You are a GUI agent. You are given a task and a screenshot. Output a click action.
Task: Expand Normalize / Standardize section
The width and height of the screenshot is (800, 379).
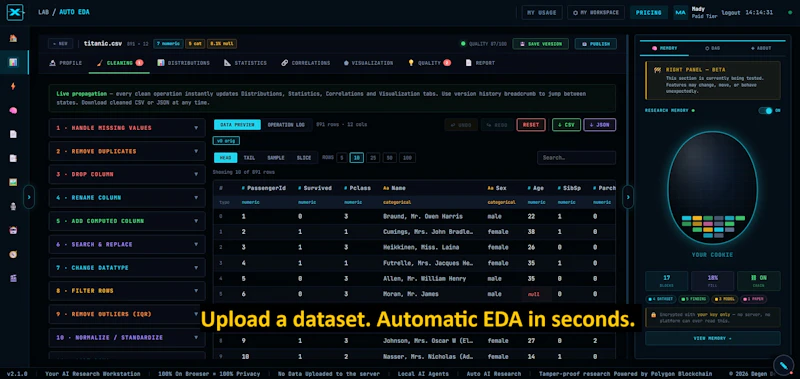pos(127,338)
